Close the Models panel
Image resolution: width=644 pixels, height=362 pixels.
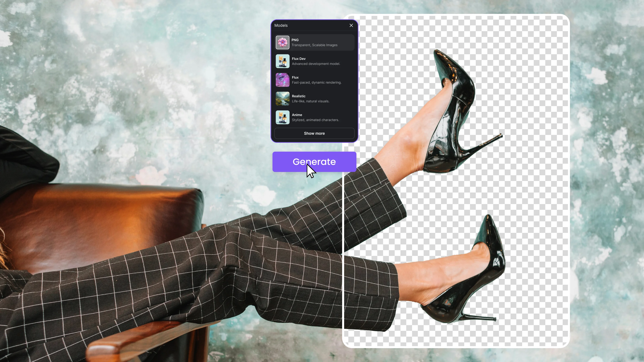tap(351, 26)
